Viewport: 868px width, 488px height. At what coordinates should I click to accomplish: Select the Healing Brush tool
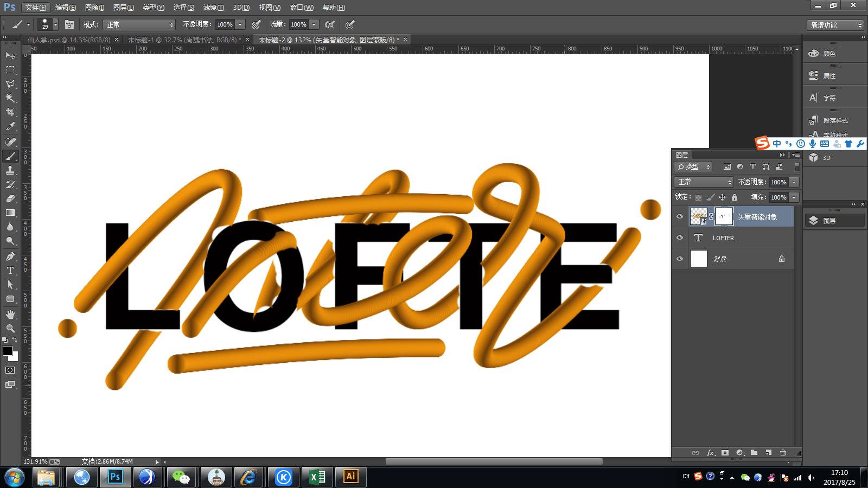(x=10, y=142)
